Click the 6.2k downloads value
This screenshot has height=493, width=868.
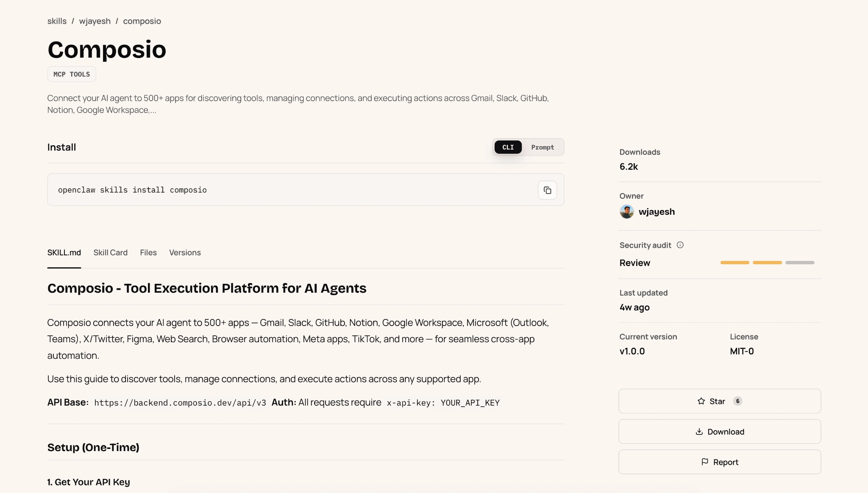click(x=629, y=166)
